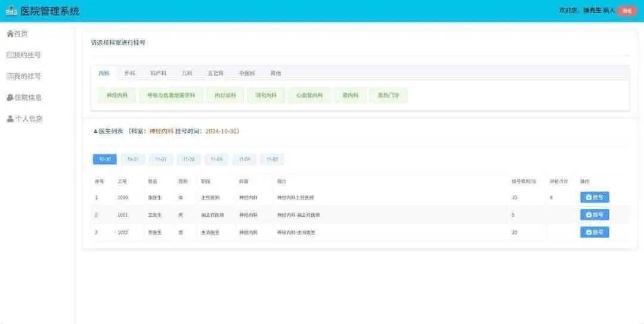Click the 职位 column header
The height and width of the screenshot is (324, 644).
[206, 181]
